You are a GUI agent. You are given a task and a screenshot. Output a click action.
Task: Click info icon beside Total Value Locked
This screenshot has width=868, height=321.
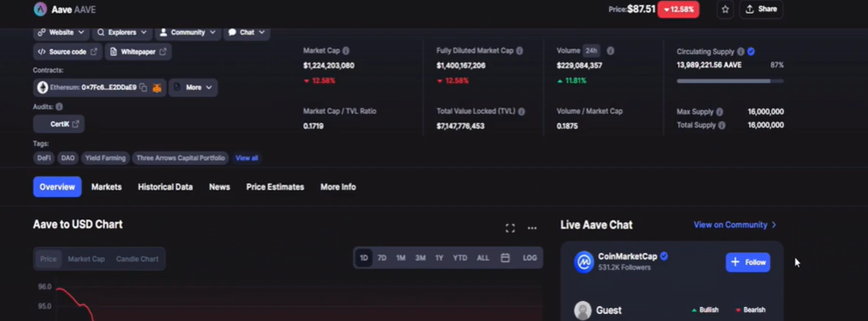521,111
